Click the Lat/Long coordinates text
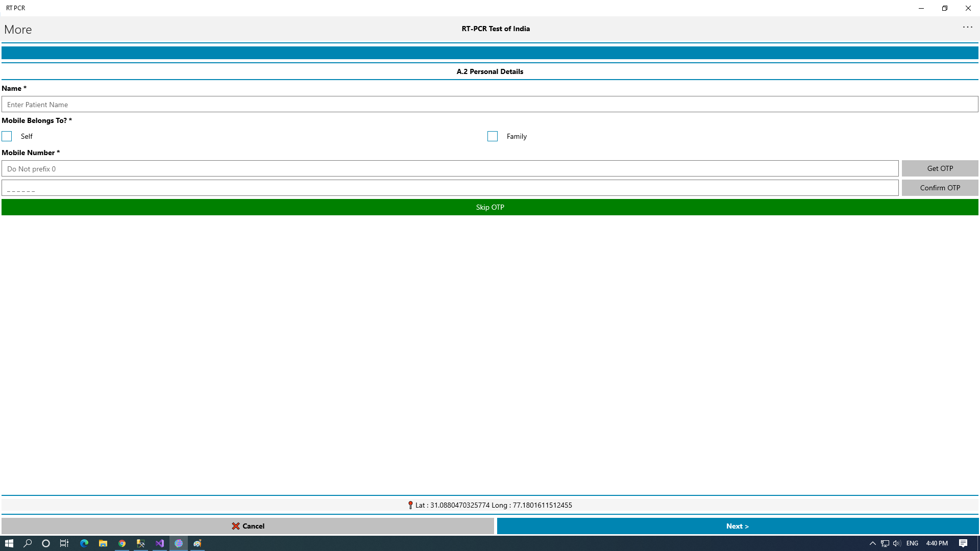The width and height of the screenshot is (980, 551). (494, 505)
